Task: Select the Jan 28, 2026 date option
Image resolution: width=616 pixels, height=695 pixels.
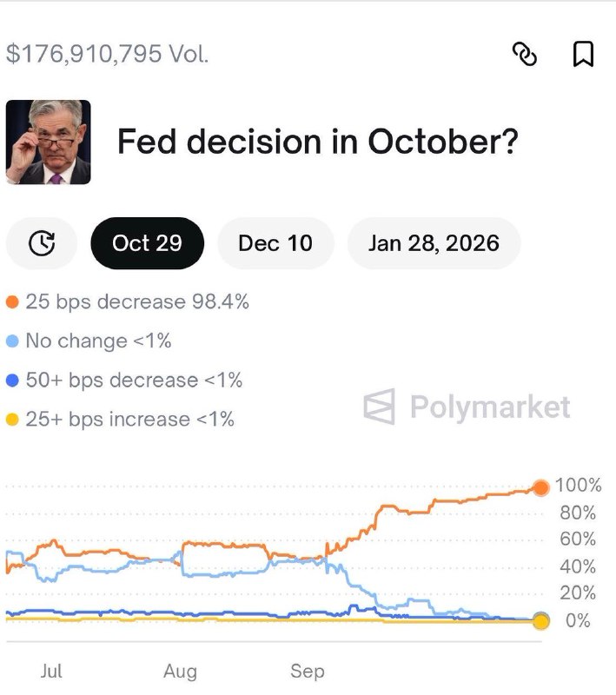Action: pyautogui.click(x=434, y=243)
